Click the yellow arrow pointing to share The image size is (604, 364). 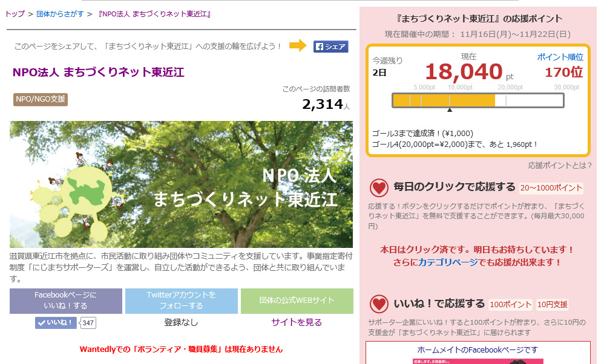(298, 46)
